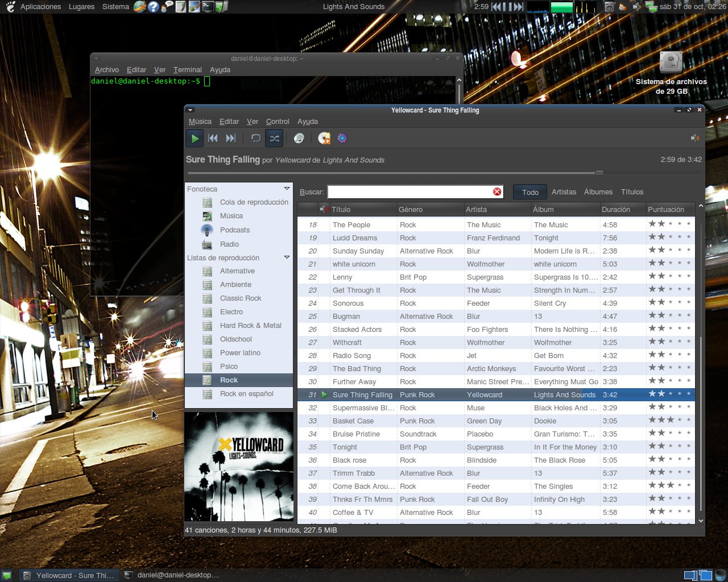Image resolution: width=728 pixels, height=582 pixels.
Task: Open the Terminal menu in terminal window
Action: pyautogui.click(x=188, y=69)
